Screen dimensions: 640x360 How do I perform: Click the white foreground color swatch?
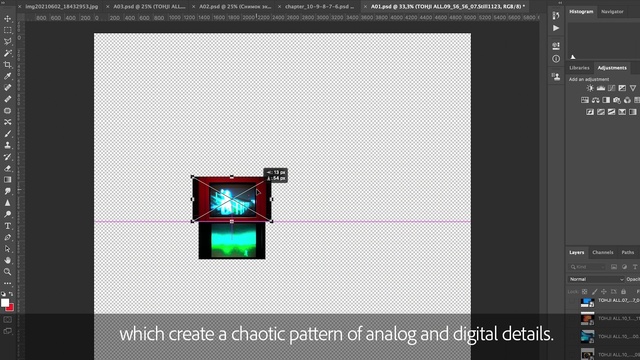(x=4, y=302)
